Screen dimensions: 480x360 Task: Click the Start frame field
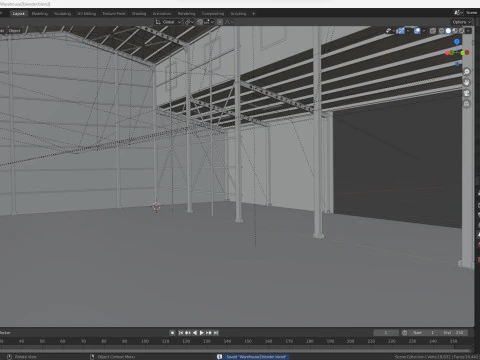tap(423, 333)
